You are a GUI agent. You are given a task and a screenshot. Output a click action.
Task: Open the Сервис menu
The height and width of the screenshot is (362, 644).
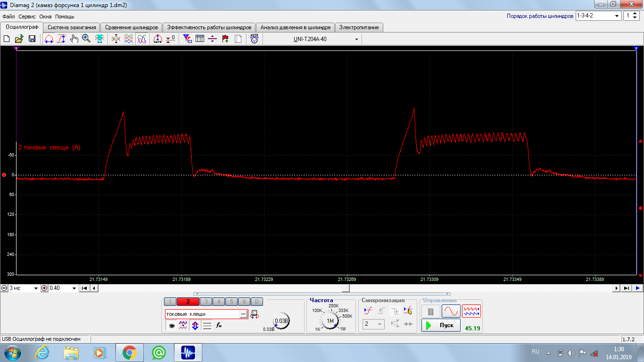pos(27,16)
